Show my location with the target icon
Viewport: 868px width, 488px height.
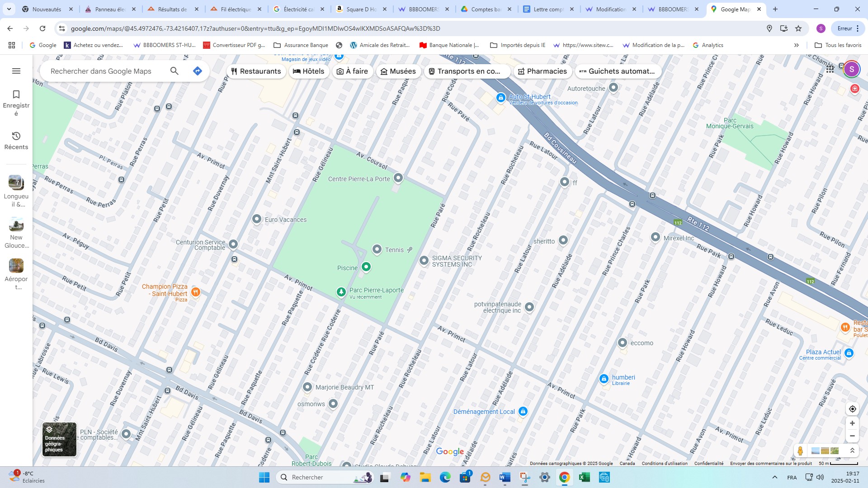tap(852, 409)
